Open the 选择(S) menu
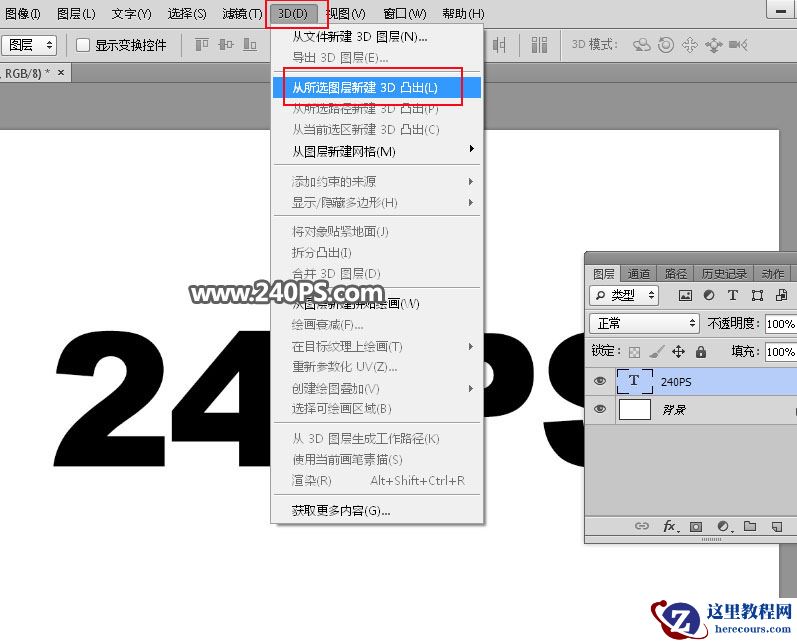Image resolution: width=797 pixels, height=641 pixels. coord(187,14)
